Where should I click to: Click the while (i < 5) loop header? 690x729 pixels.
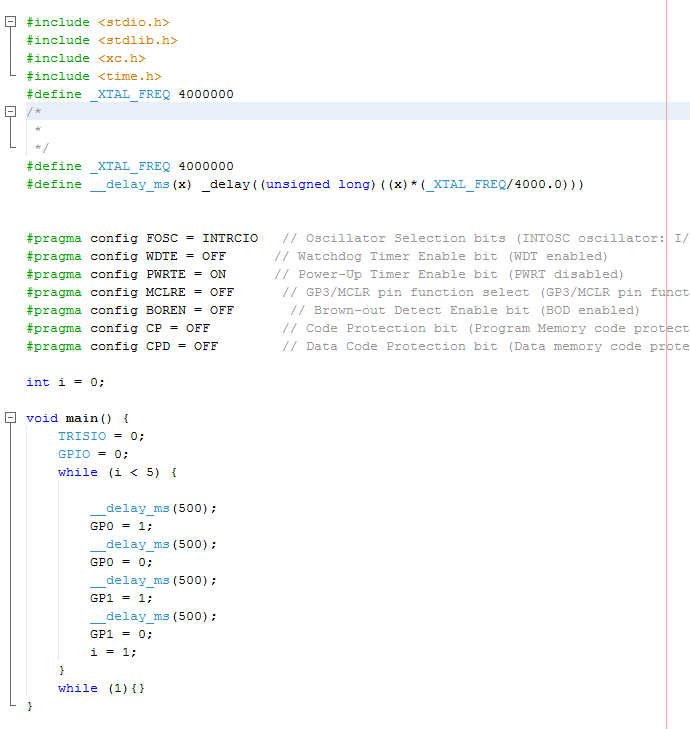tap(116, 472)
